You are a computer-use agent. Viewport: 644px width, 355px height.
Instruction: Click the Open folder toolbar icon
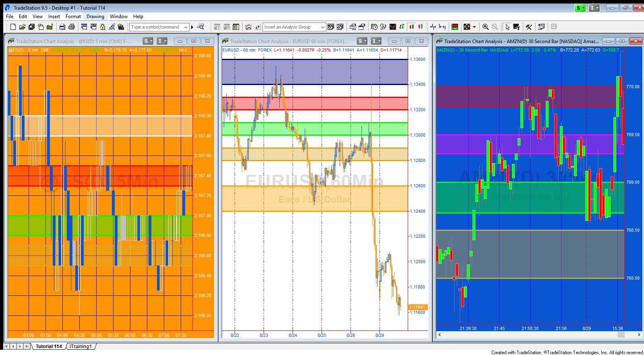coord(22,27)
